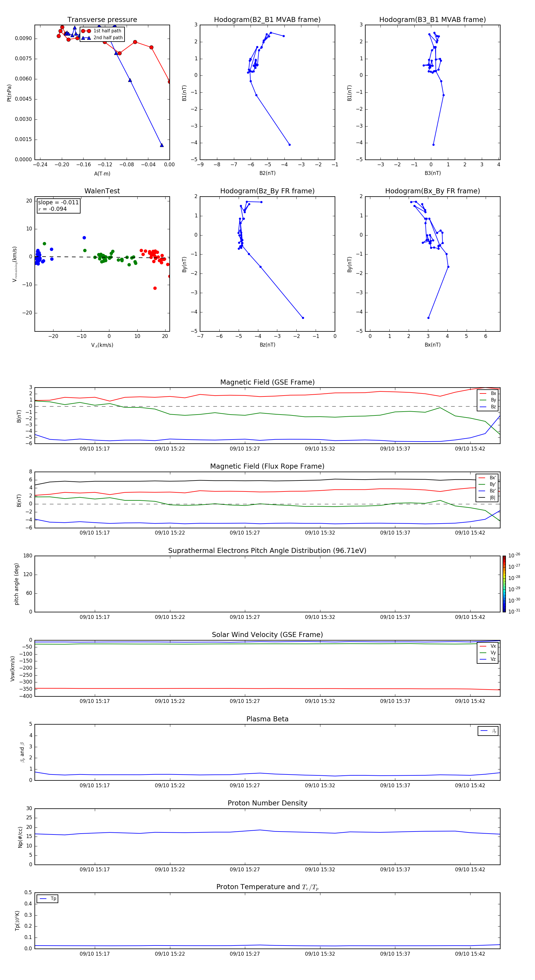This screenshot has height=980, width=535.
Task: Click the 'Pt(nPa)' y-axis label
Action: click(9, 93)
